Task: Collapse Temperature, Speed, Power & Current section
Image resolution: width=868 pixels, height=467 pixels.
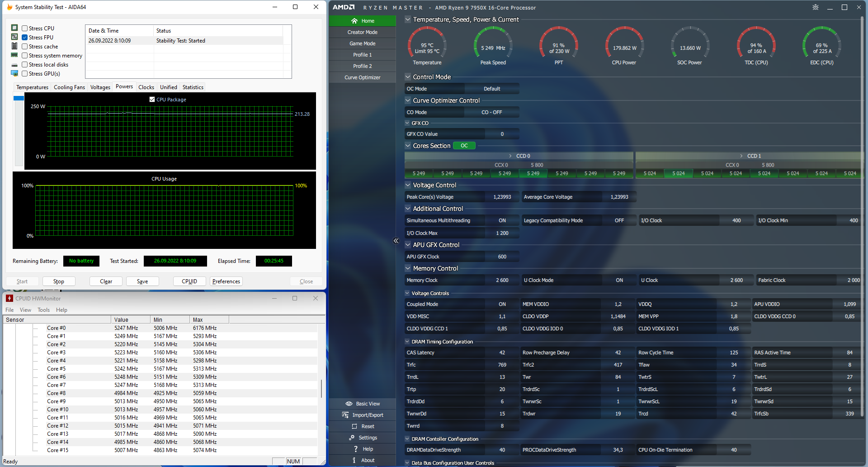Action: point(408,19)
